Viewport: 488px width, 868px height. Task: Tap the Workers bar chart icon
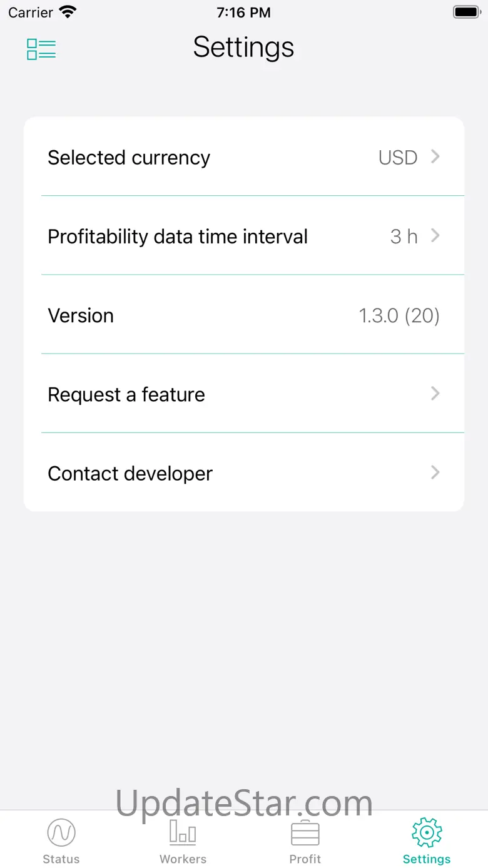(x=183, y=832)
